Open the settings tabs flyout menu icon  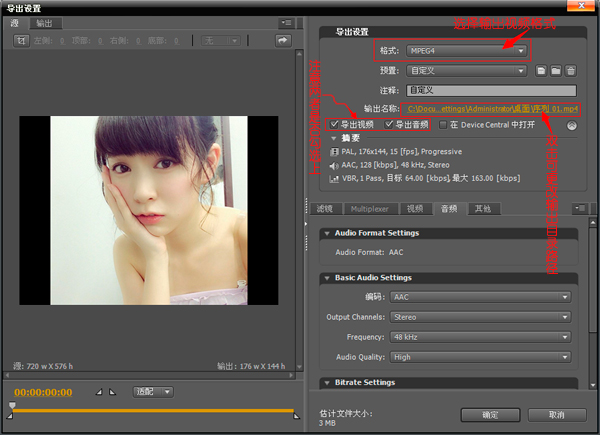[580, 209]
